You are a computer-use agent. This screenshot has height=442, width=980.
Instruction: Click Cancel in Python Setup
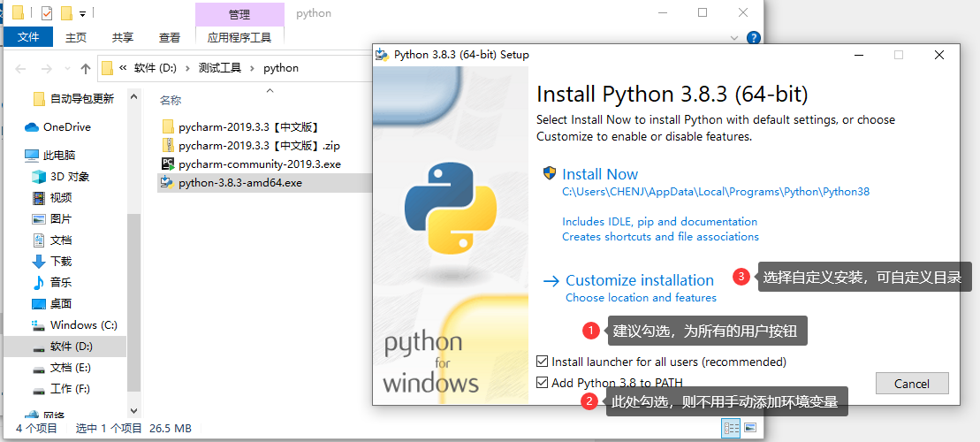coord(912,384)
